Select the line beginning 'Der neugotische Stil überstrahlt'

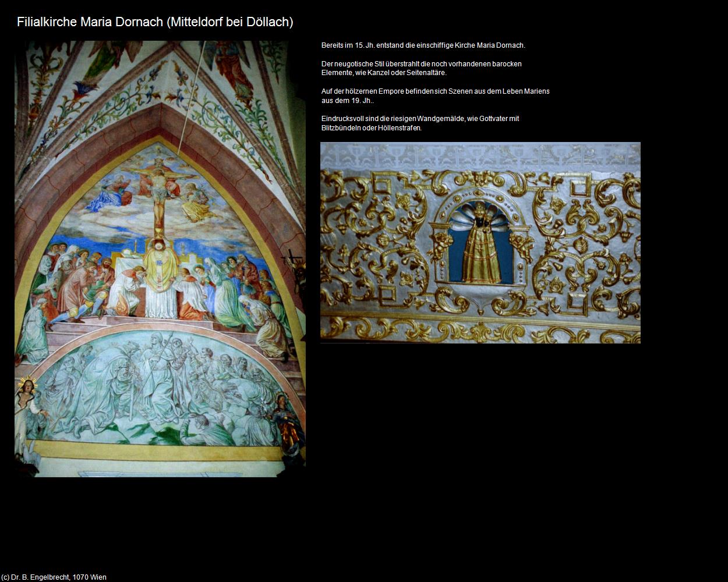pos(422,64)
